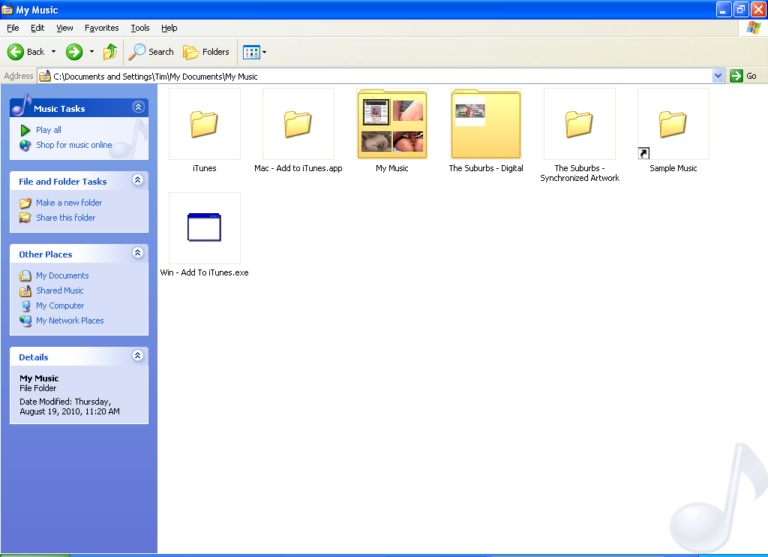This screenshot has height=557, width=768.
Task: Collapse the Music Tasks panel
Action: tap(137, 107)
